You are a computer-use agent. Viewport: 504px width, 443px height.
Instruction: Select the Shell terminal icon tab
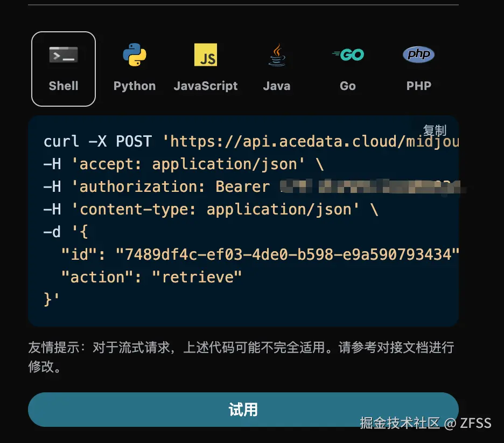(x=64, y=54)
